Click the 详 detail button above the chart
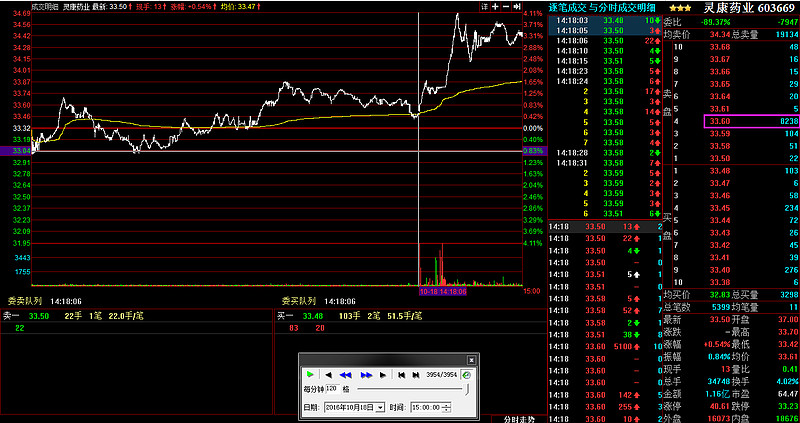This screenshot has width=800, height=423. 484,6
